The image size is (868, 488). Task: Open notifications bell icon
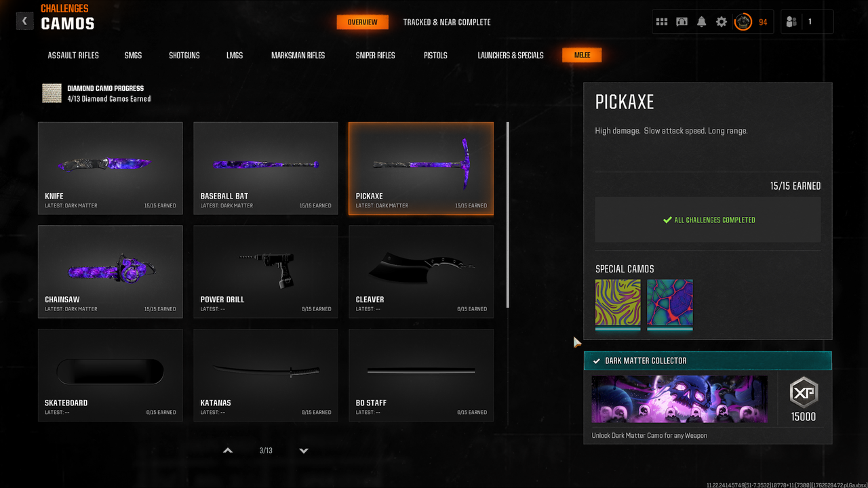(x=701, y=22)
